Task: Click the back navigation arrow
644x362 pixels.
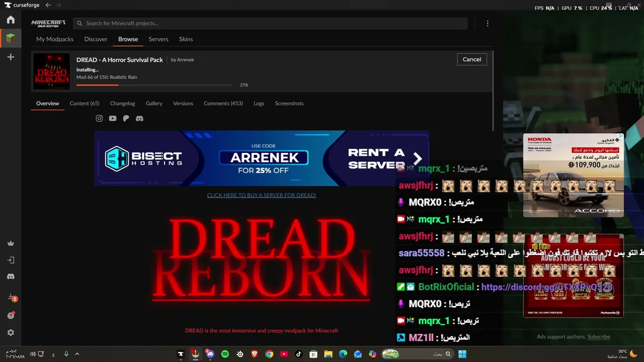Action: click(48, 5)
